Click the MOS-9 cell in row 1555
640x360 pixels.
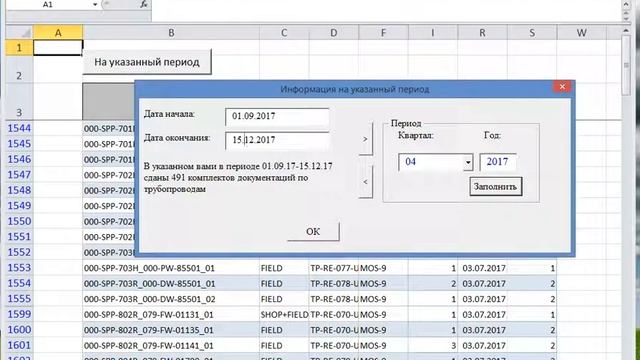coord(383,299)
